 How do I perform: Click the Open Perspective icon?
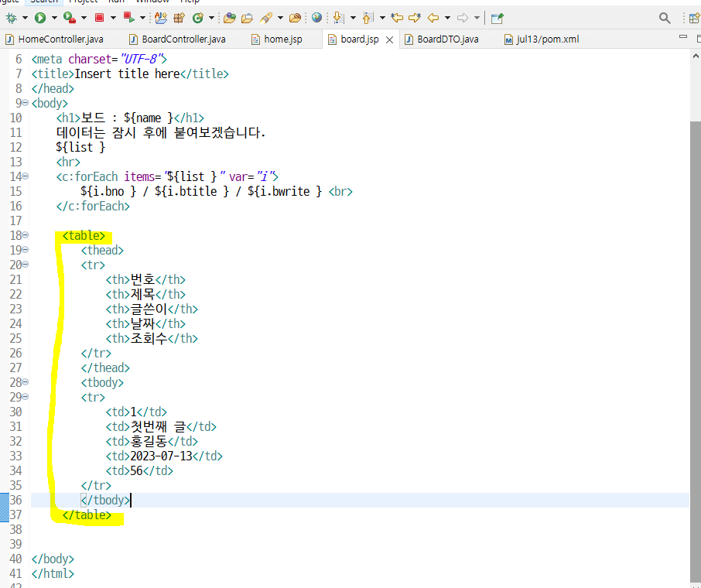tap(695, 18)
